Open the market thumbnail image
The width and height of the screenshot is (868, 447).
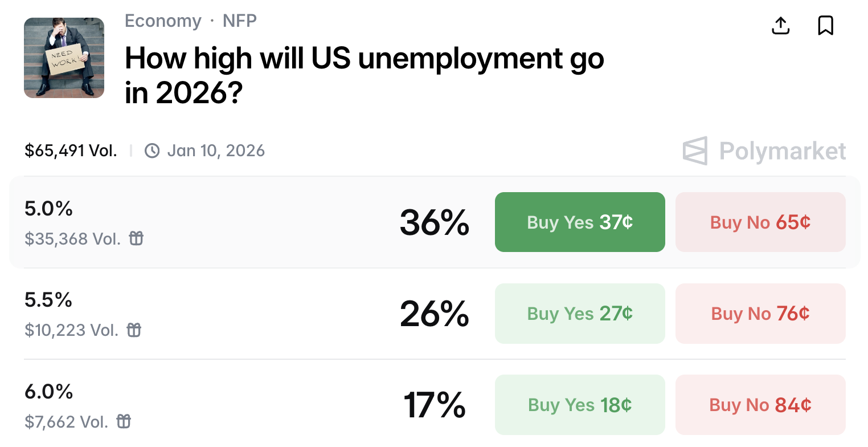point(64,58)
